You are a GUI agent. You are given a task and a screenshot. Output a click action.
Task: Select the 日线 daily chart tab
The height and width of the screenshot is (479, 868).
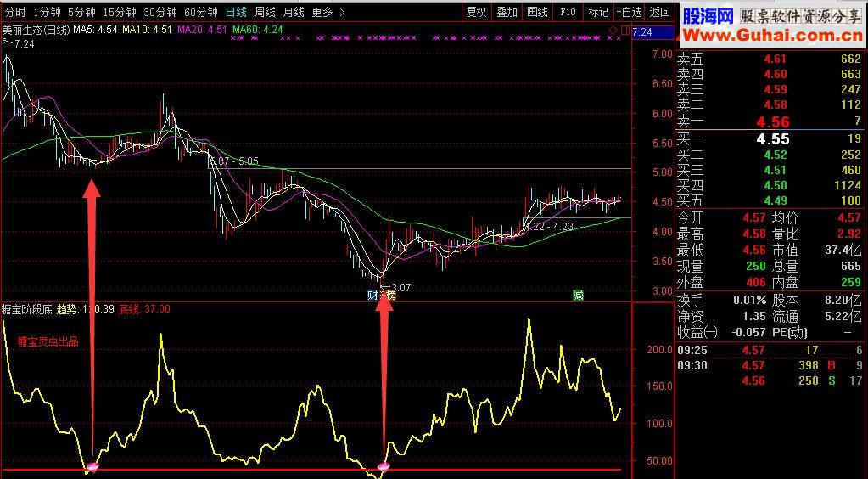pos(237,12)
